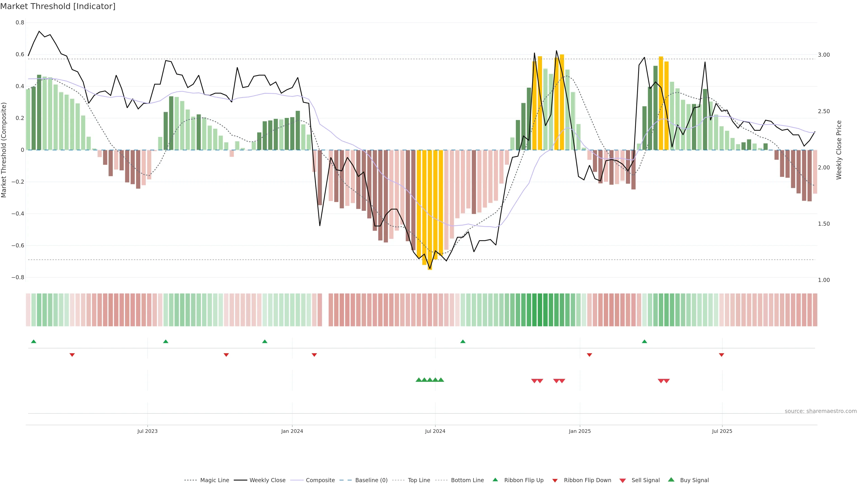Click the Magic Line legend dotted swatch

[x=190, y=480]
